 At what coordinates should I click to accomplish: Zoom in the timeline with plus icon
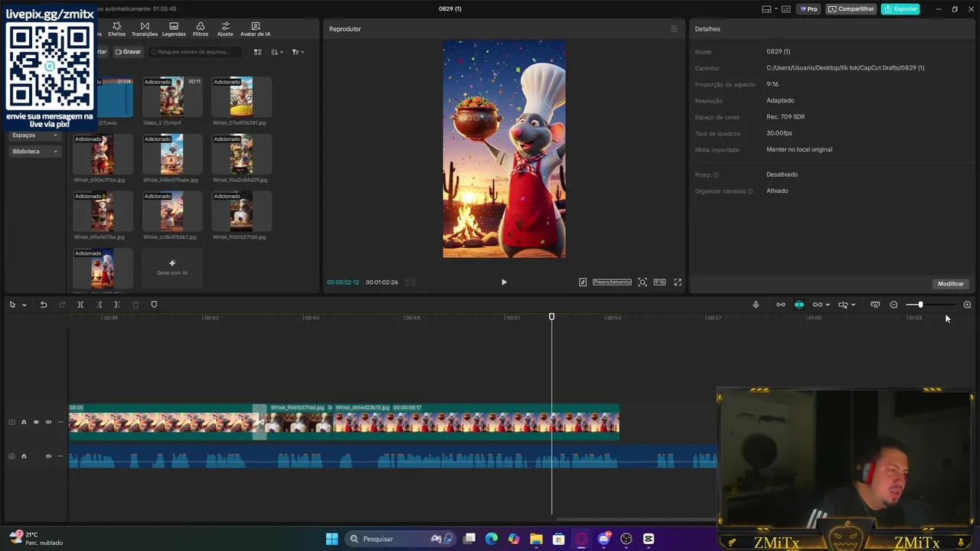click(x=967, y=305)
